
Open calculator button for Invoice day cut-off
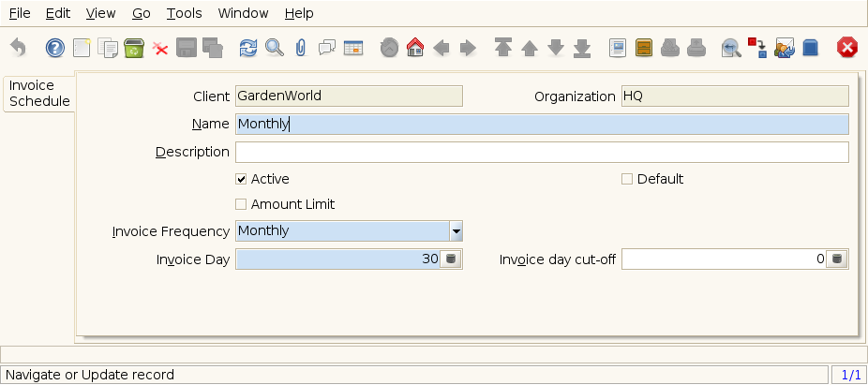tap(837, 259)
